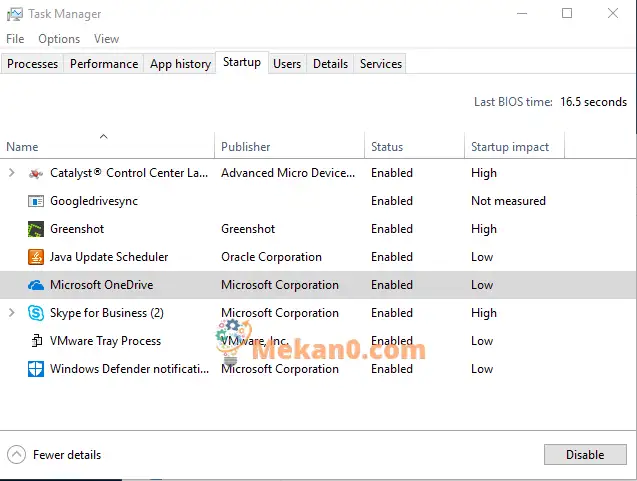637x481 pixels.
Task: Open the Options menu
Action: [x=59, y=39]
